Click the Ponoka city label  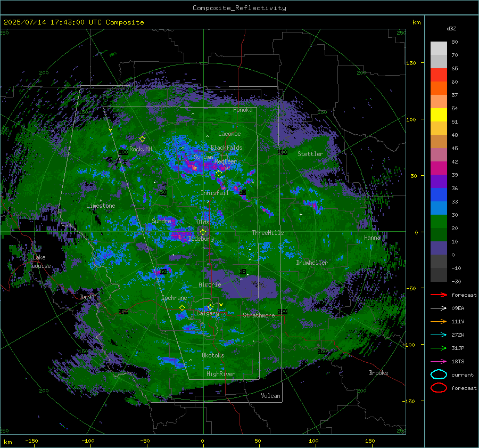[243, 110]
